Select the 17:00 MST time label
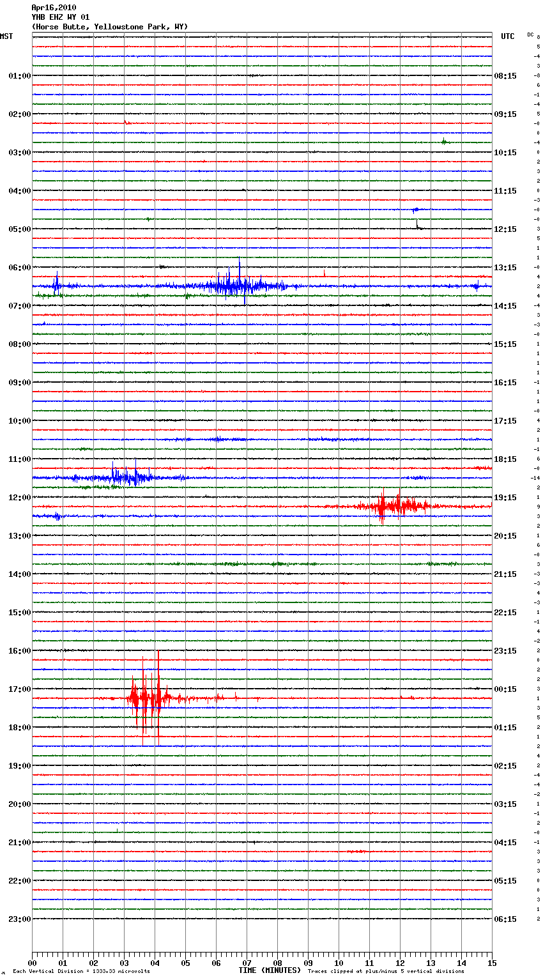 (20, 689)
